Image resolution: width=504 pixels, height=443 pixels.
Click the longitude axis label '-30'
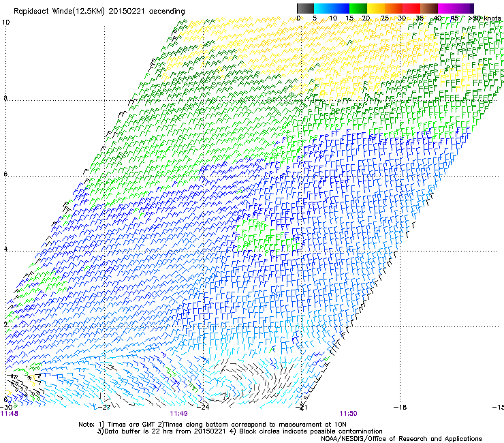(6, 407)
